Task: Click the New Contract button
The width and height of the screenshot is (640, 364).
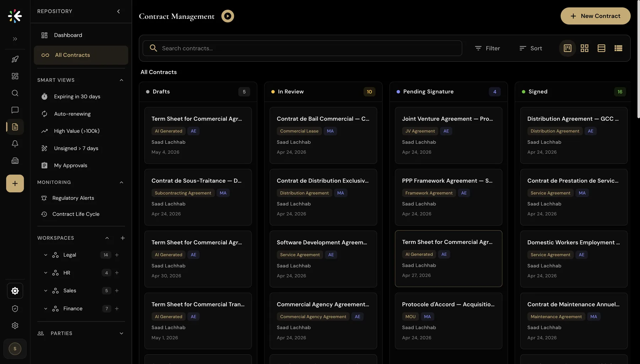Action: click(x=596, y=16)
